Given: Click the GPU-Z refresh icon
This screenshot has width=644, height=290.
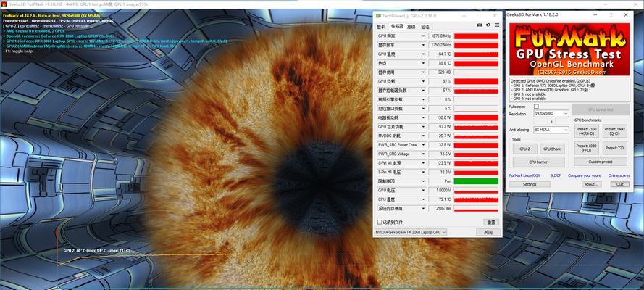Looking at the screenshot, I should [488, 25].
